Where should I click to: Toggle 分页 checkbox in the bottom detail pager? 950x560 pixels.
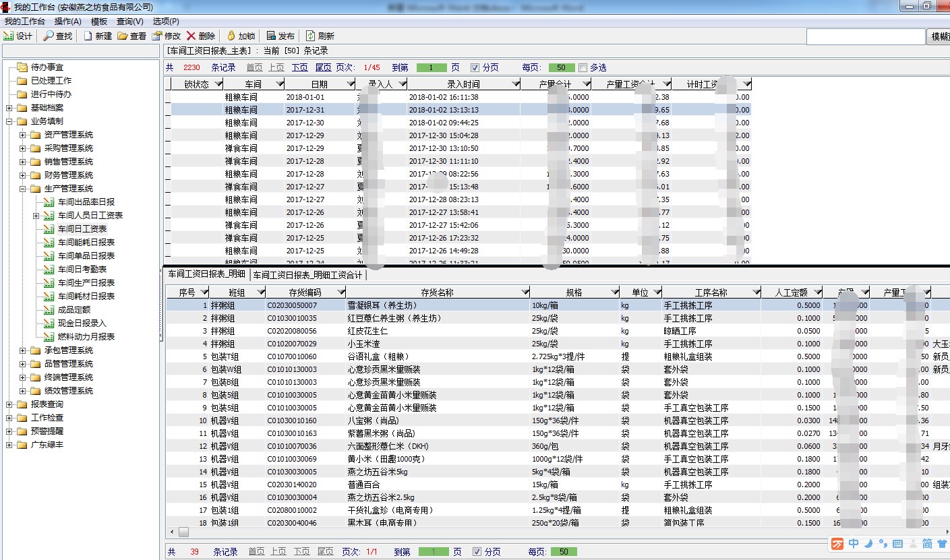tap(477, 552)
